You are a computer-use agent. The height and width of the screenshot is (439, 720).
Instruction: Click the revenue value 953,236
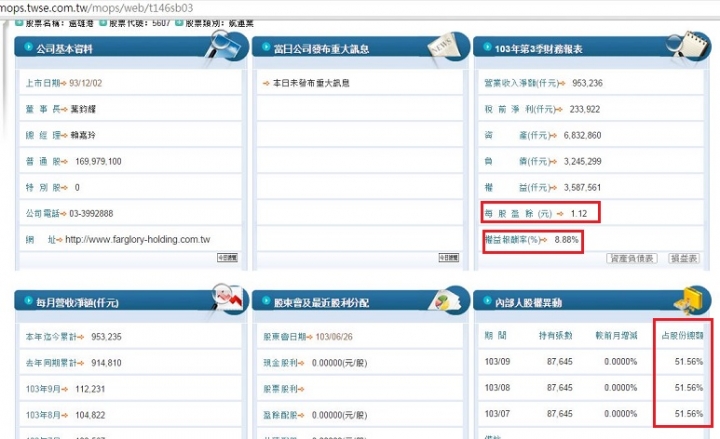(587, 83)
